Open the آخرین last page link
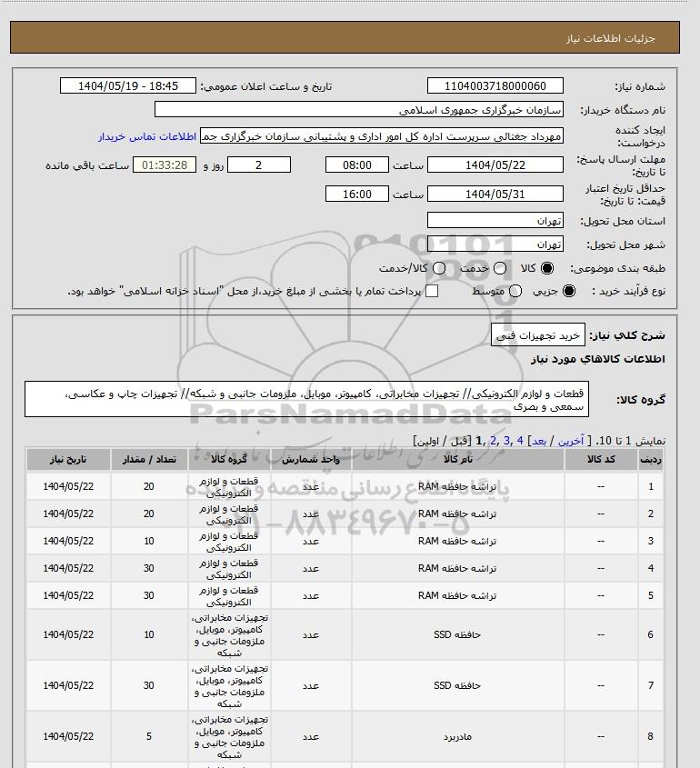The height and width of the screenshot is (768, 700). coord(571,441)
